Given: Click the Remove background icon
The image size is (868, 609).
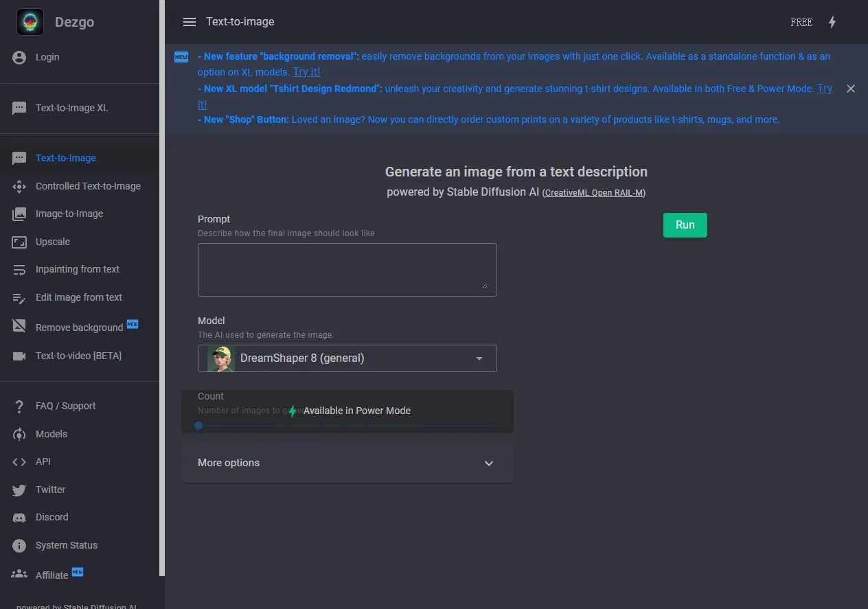Looking at the screenshot, I should pyautogui.click(x=19, y=325).
